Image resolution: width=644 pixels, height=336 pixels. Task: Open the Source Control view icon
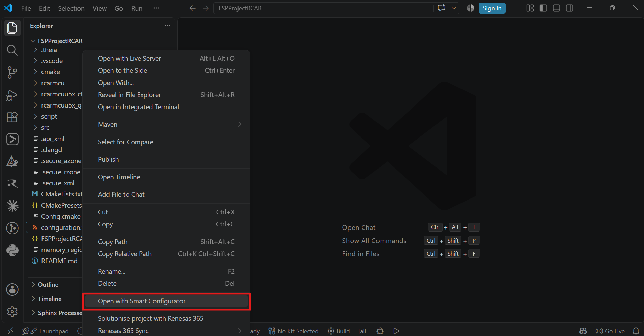(x=12, y=72)
